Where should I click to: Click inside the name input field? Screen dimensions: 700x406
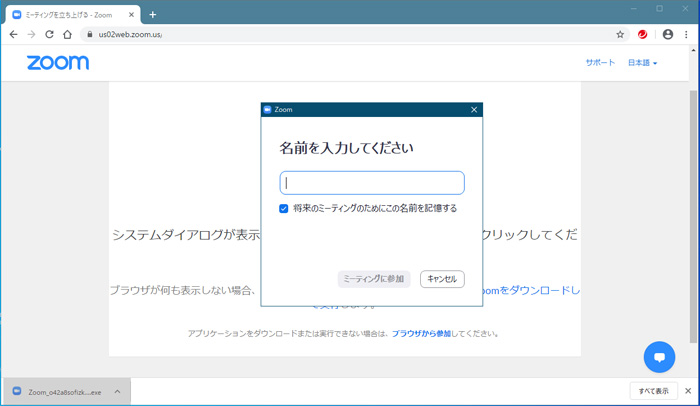click(372, 183)
